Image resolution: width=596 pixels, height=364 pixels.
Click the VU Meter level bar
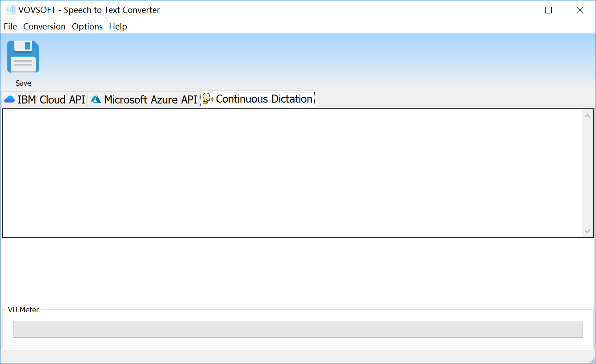[298, 329]
